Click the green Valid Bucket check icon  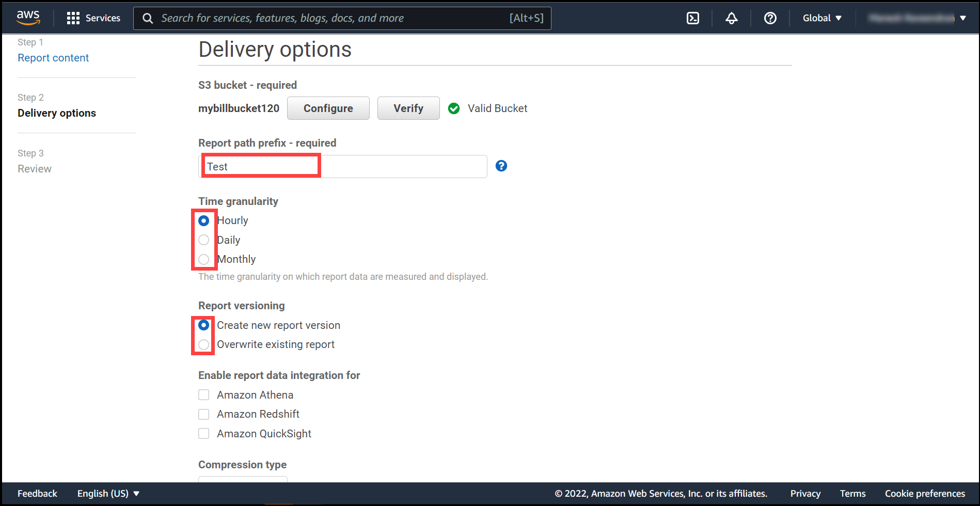(453, 108)
